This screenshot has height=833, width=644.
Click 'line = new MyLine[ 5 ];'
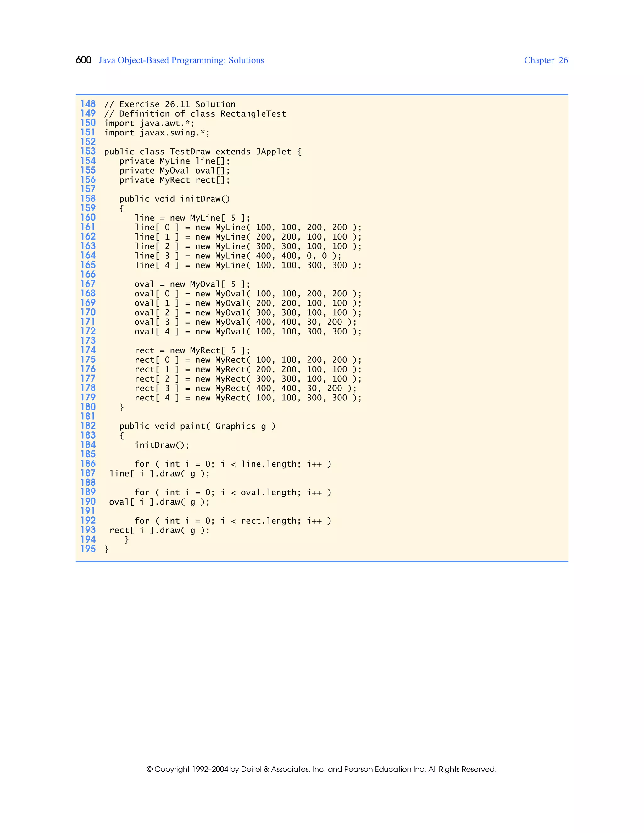click(x=192, y=218)
